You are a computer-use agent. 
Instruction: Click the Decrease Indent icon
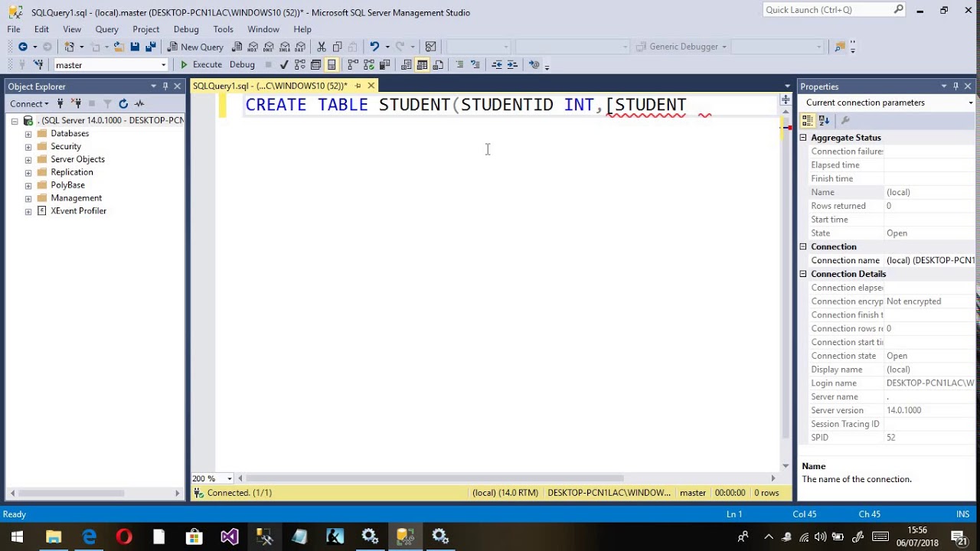[497, 65]
